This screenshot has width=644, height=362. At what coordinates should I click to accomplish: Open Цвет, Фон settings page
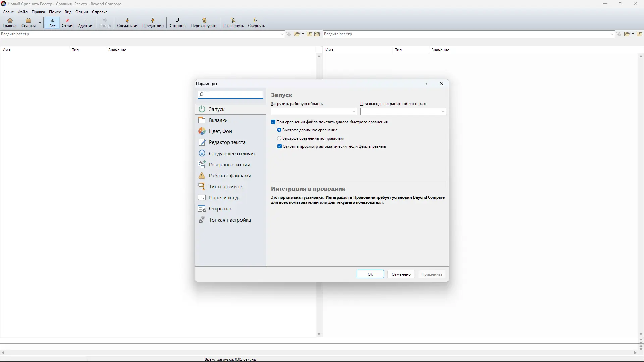[x=220, y=131]
